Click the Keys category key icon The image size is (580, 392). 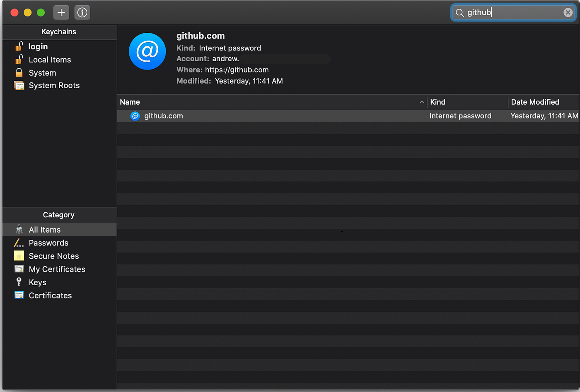tap(19, 282)
